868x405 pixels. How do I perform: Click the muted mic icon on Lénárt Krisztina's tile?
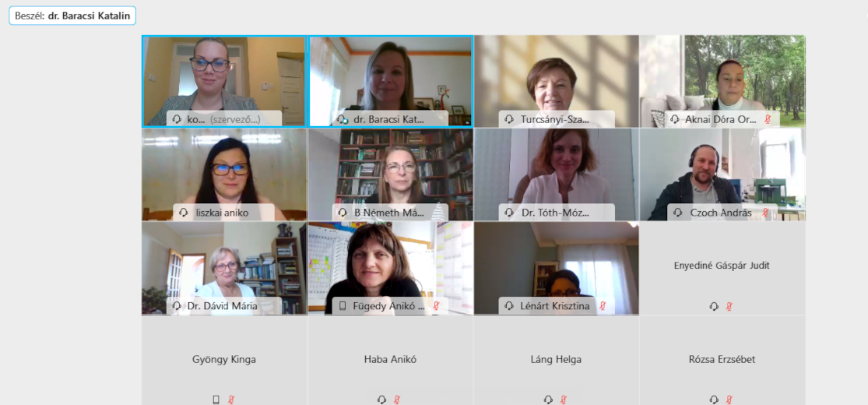click(603, 306)
